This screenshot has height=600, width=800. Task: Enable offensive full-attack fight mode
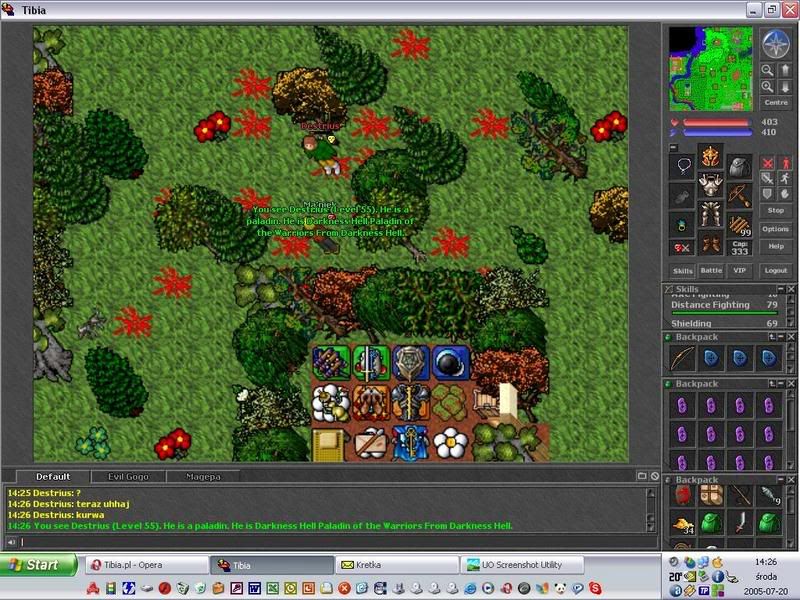[767, 163]
